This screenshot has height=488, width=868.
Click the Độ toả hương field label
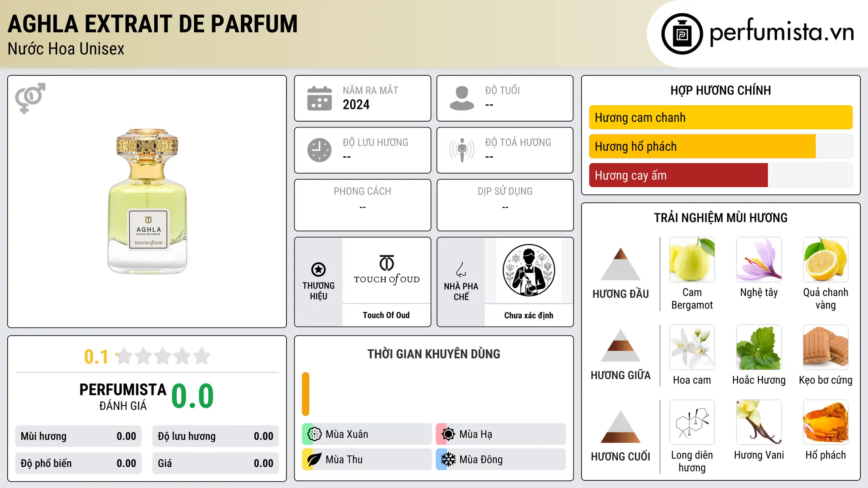point(518,142)
